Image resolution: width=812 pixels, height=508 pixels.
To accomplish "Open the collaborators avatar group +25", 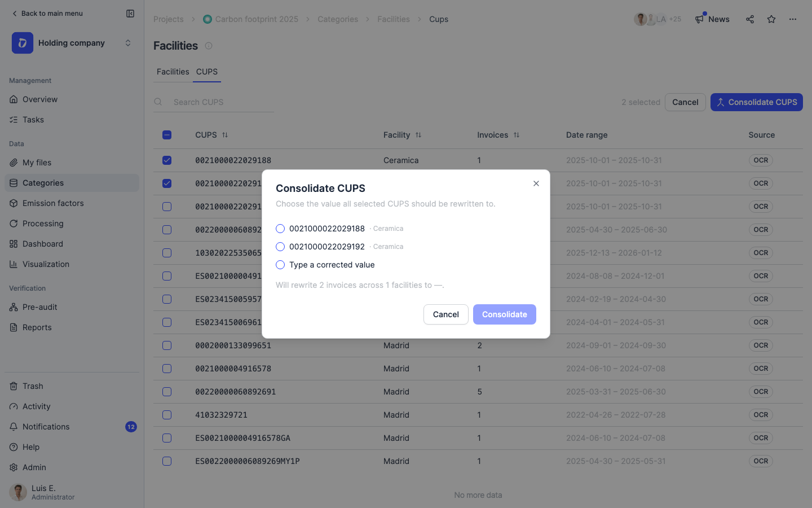I will pos(657,19).
